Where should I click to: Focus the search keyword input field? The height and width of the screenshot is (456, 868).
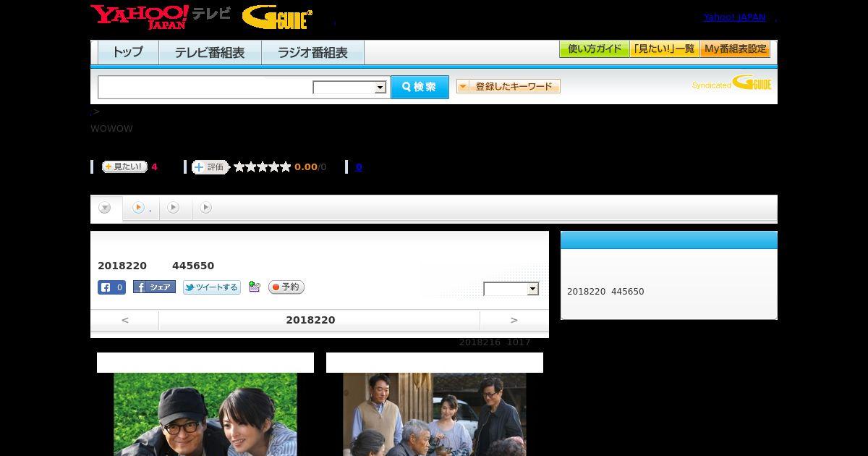205,87
